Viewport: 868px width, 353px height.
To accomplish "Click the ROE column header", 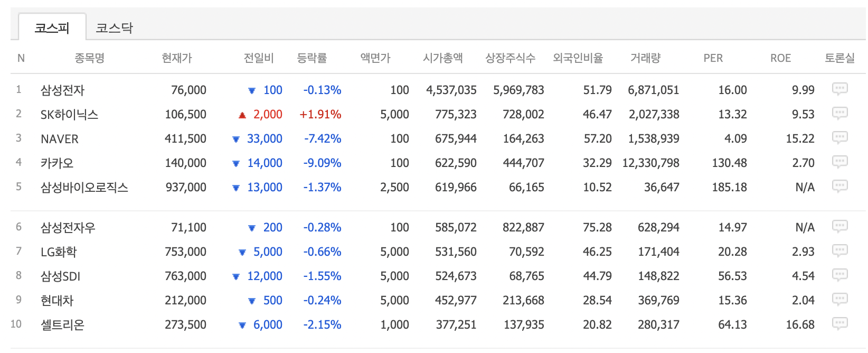I will [x=781, y=58].
